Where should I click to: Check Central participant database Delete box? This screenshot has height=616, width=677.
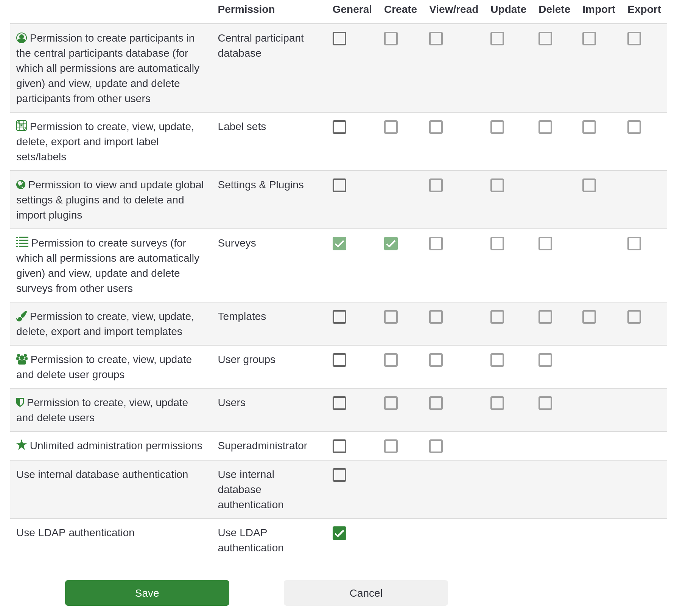pyautogui.click(x=545, y=39)
